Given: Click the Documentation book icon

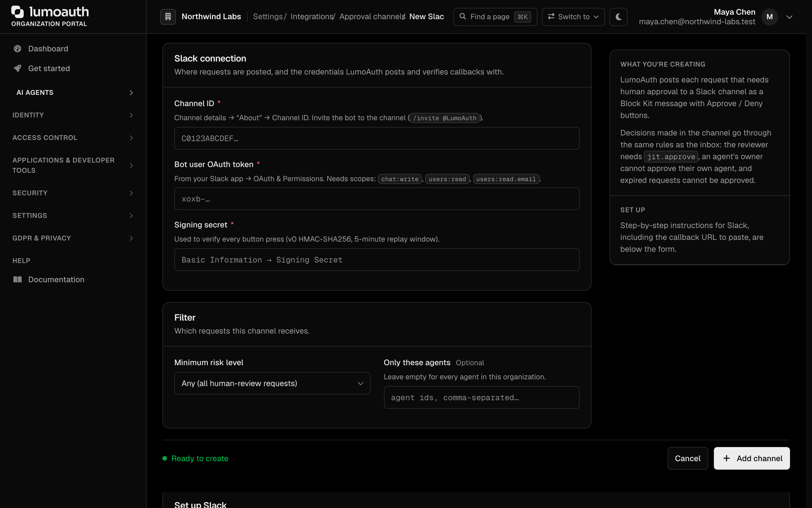Looking at the screenshot, I should (17, 279).
